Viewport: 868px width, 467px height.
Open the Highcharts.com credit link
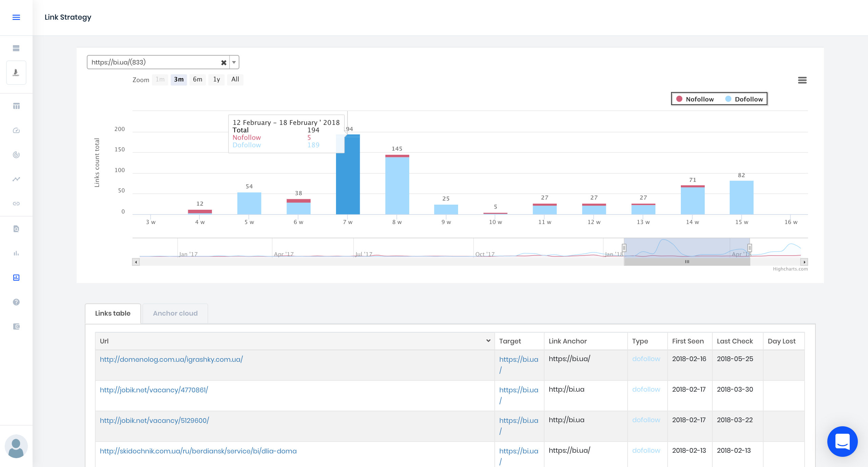point(790,269)
